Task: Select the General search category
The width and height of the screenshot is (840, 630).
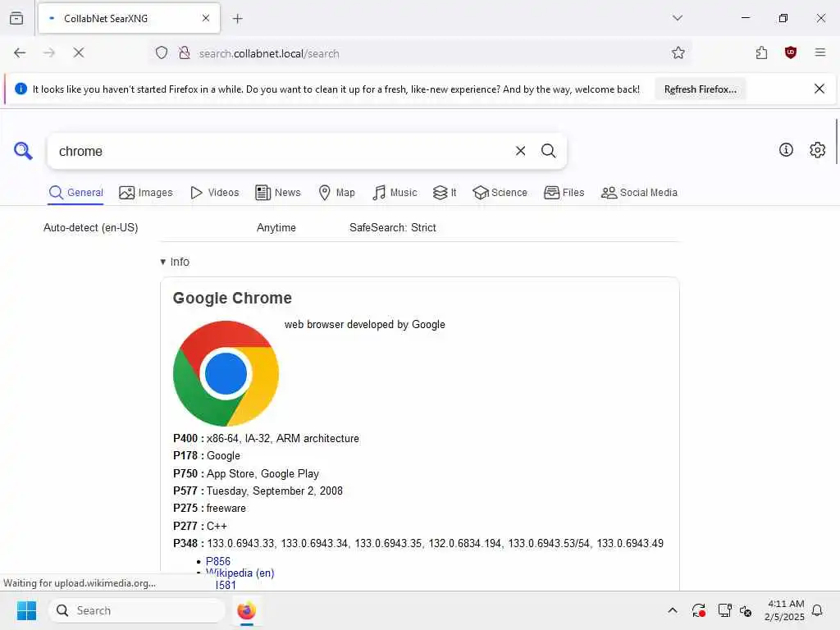Action: point(76,192)
